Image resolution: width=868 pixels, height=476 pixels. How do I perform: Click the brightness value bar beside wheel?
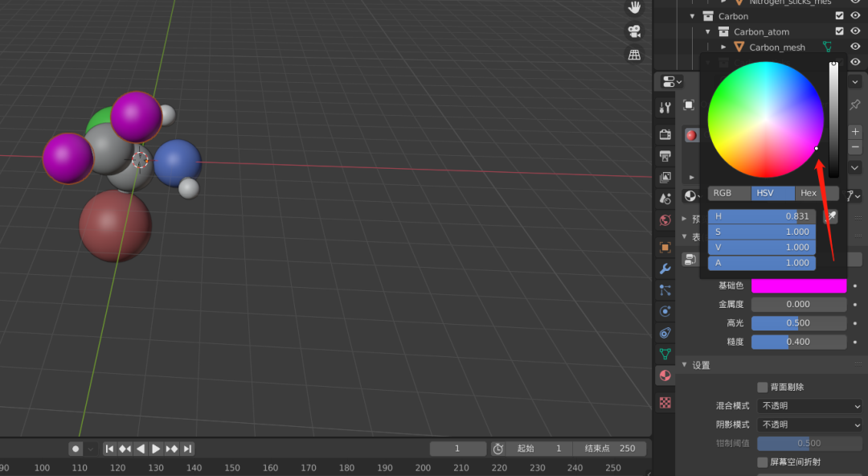833,120
